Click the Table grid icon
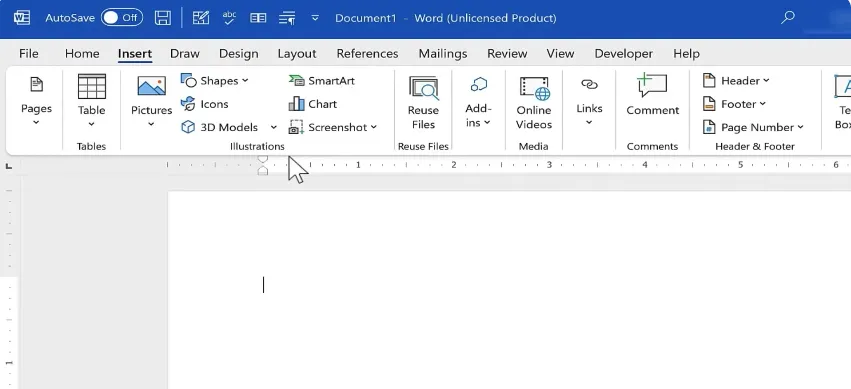Image resolution: width=851 pixels, height=389 pixels. [92, 87]
